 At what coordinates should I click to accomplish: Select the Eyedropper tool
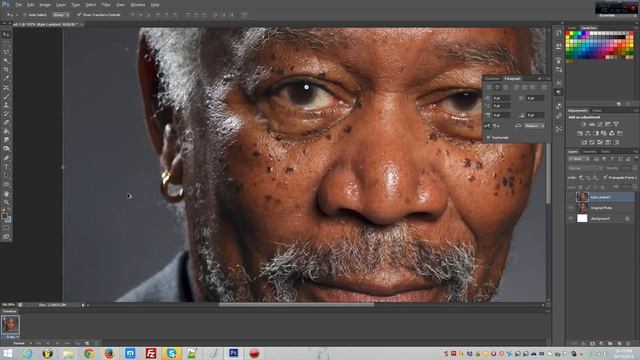click(x=7, y=78)
